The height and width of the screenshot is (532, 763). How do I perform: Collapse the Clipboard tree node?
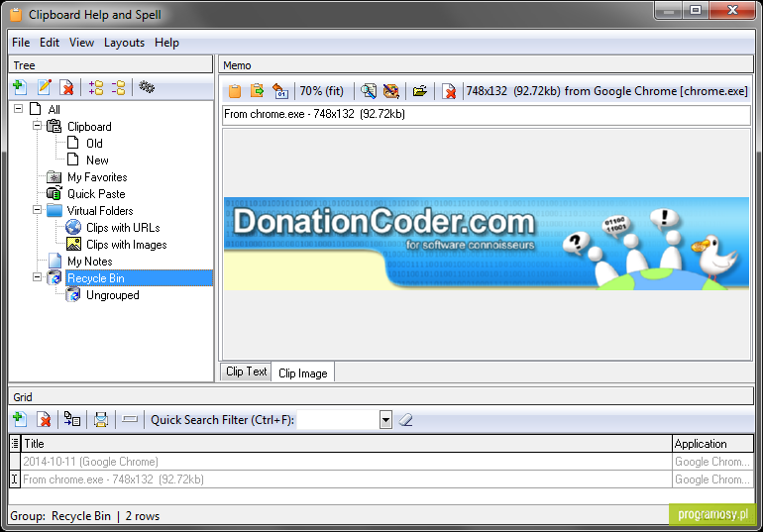(37, 126)
